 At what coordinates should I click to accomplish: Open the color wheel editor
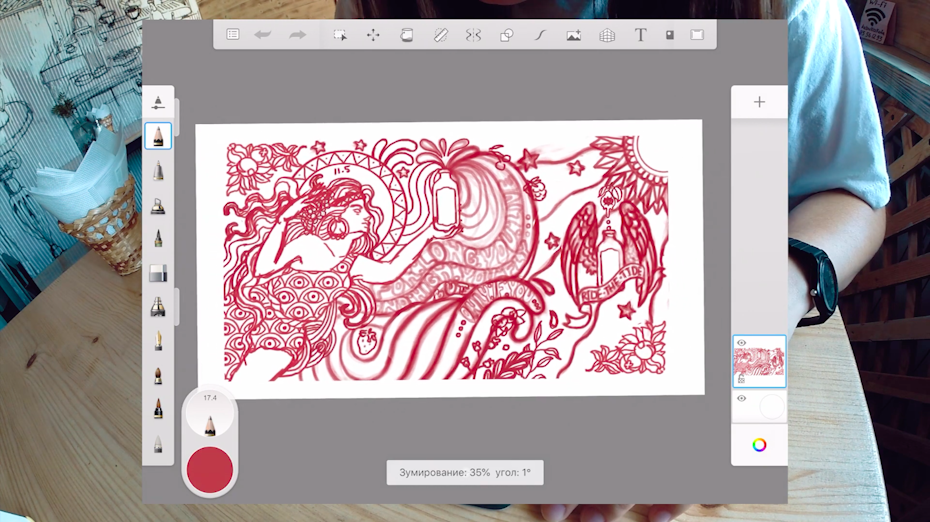pyautogui.click(x=759, y=445)
